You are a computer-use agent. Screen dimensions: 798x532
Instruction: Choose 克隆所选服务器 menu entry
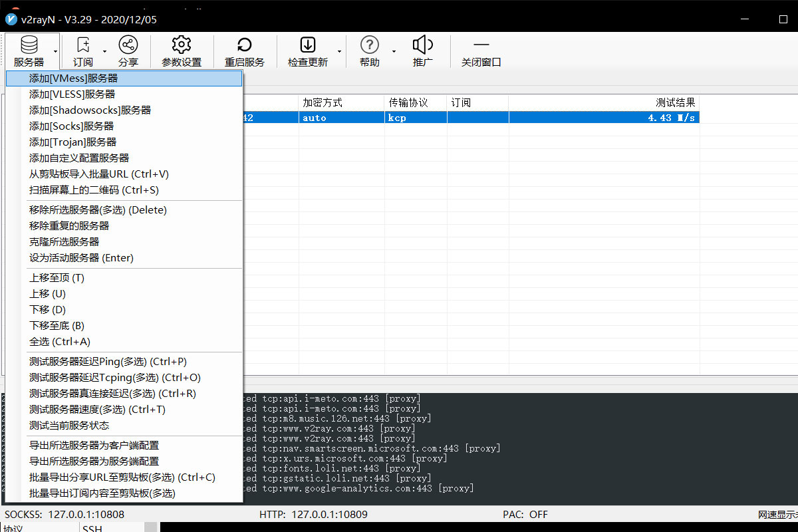[124, 242]
